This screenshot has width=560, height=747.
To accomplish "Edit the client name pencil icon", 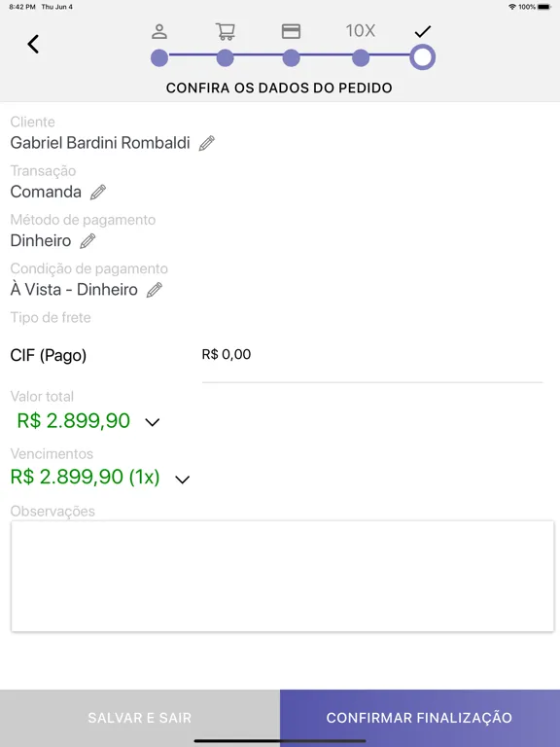I will coord(207,143).
